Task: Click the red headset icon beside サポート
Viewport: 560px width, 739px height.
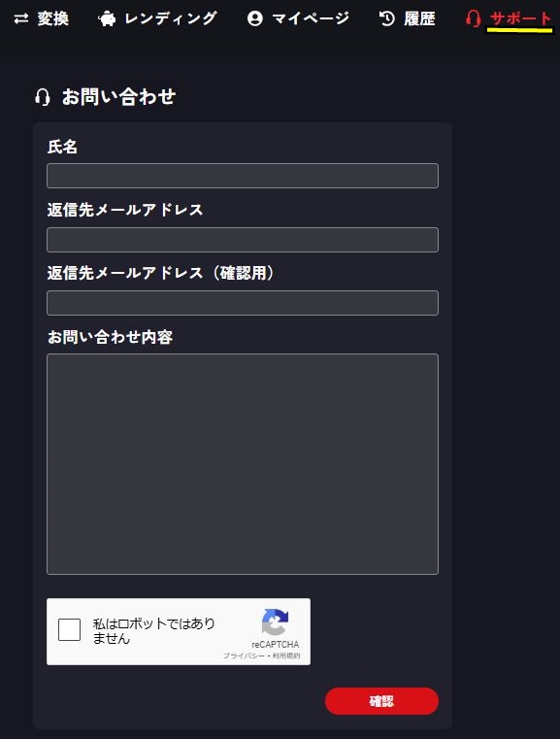Action: click(x=473, y=18)
